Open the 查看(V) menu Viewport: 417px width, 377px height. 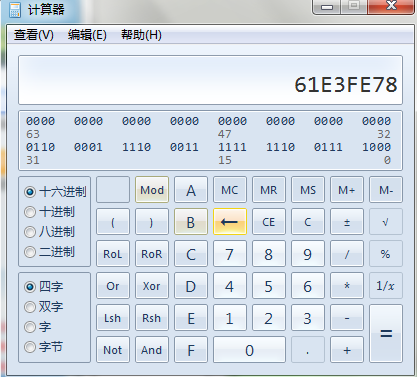[x=34, y=35]
